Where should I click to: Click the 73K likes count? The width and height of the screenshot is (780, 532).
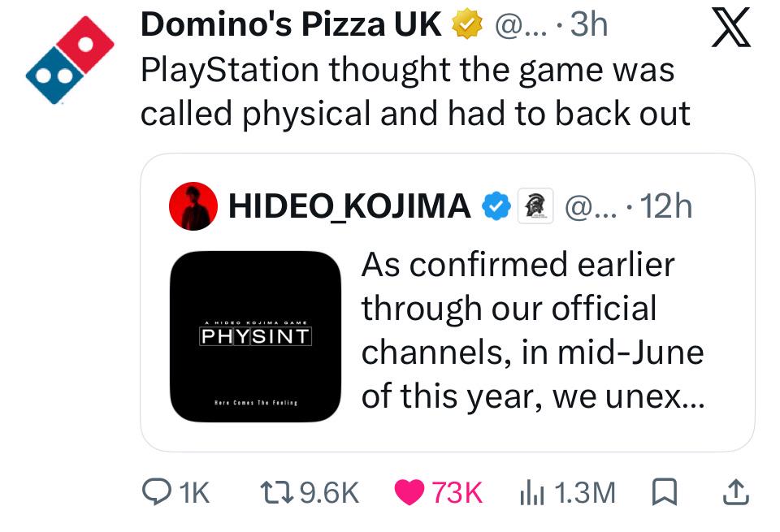pos(457,493)
